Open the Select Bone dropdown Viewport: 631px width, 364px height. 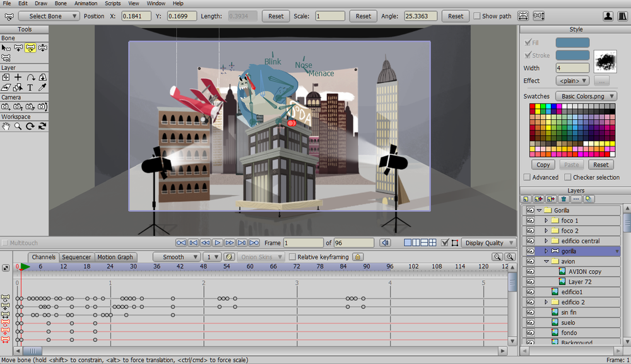coord(49,16)
